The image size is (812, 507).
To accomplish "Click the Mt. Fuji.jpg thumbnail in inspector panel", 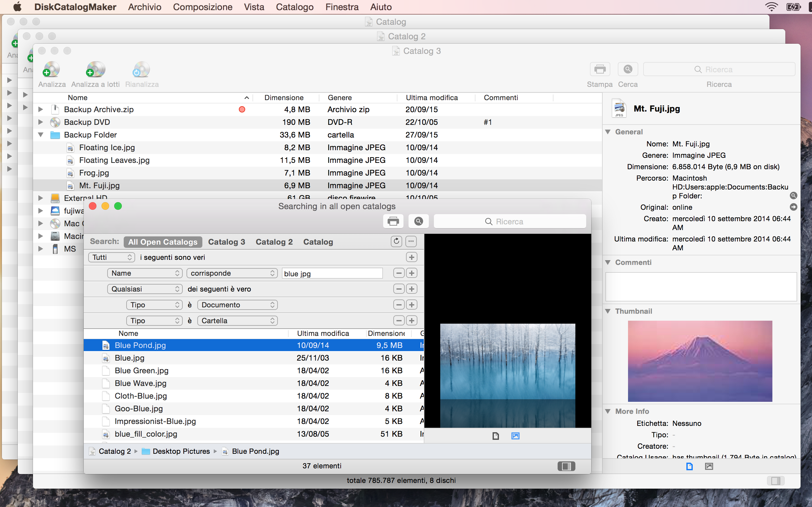I will [700, 360].
